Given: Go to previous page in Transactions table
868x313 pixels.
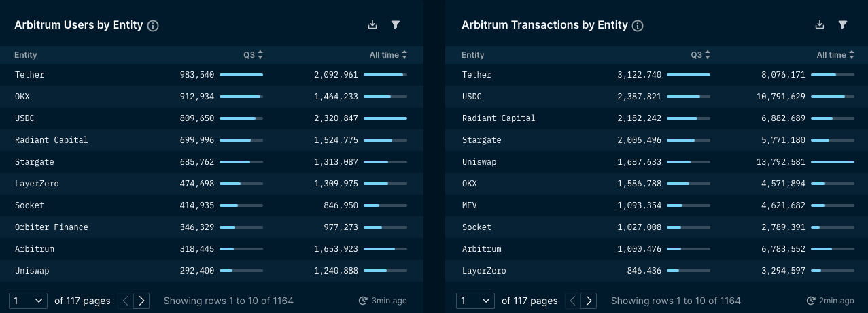Looking at the screenshot, I should pos(572,300).
